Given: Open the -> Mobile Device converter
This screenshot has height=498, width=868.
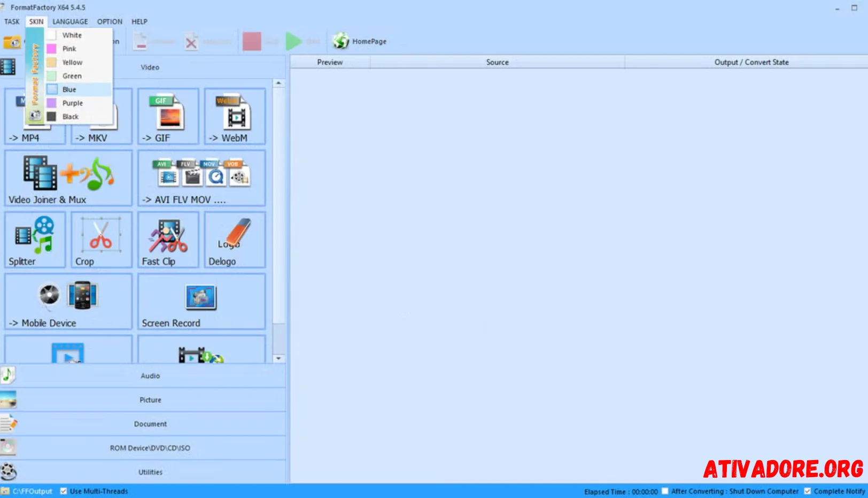Looking at the screenshot, I should 68,302.
